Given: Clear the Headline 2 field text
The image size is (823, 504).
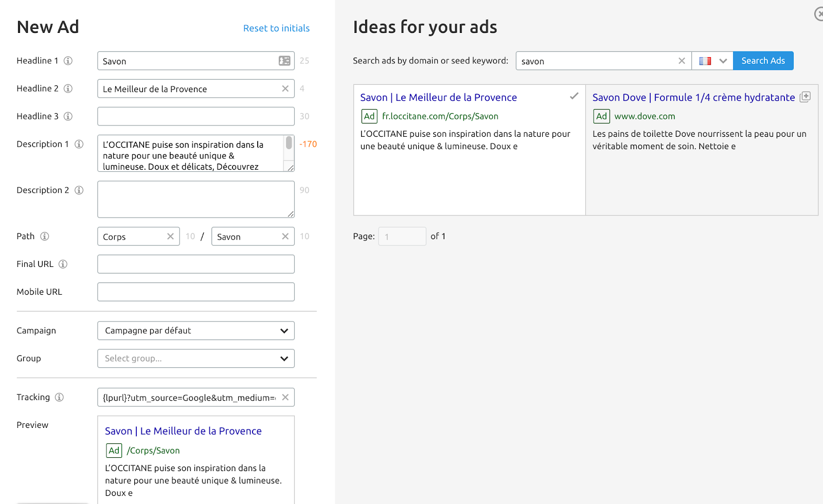Looking at the screenshot, I should (285, 88).
